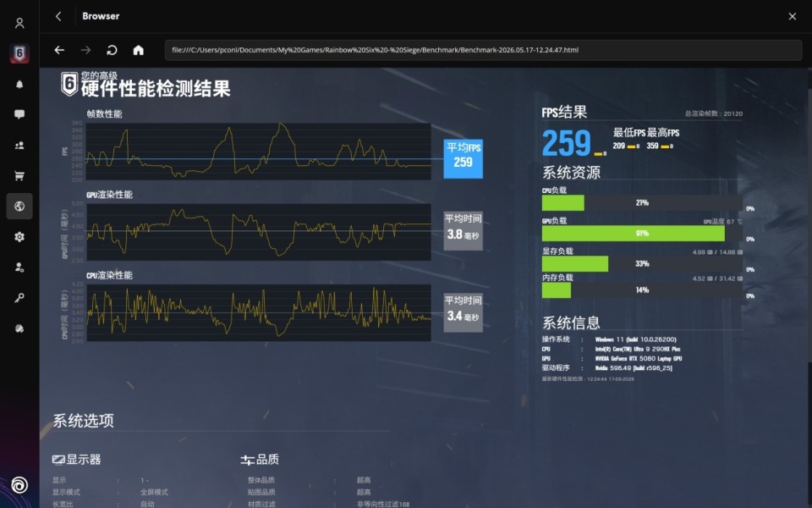Go forward using the browser right arrow

[x=85, y=50]
